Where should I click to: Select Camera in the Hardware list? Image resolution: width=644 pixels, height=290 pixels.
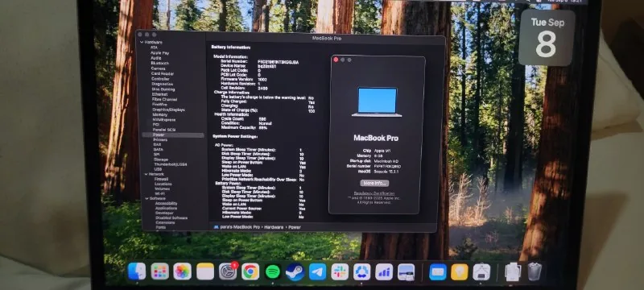(158, 68)
